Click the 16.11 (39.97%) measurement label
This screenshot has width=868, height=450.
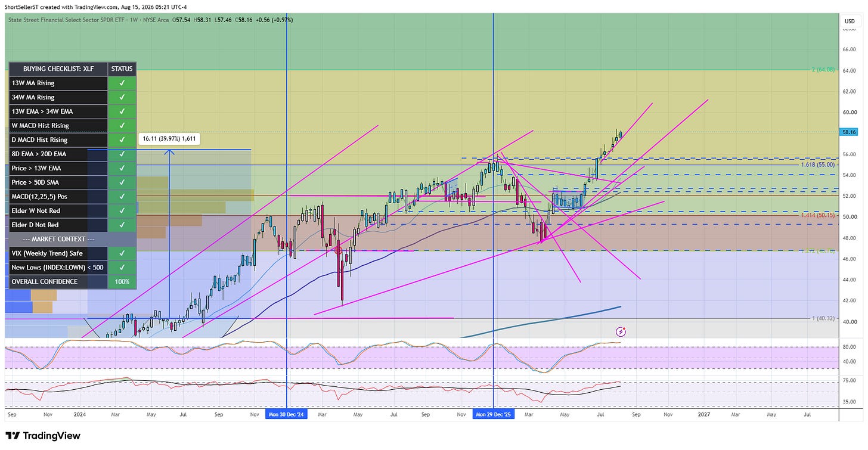(170, 139)
